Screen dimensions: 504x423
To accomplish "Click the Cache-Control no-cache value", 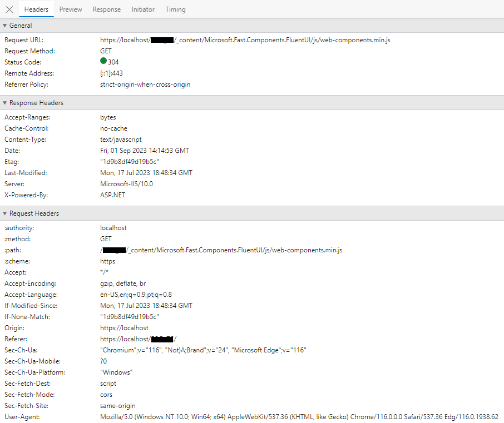I will pyautogui.click(x=115, y=128).
